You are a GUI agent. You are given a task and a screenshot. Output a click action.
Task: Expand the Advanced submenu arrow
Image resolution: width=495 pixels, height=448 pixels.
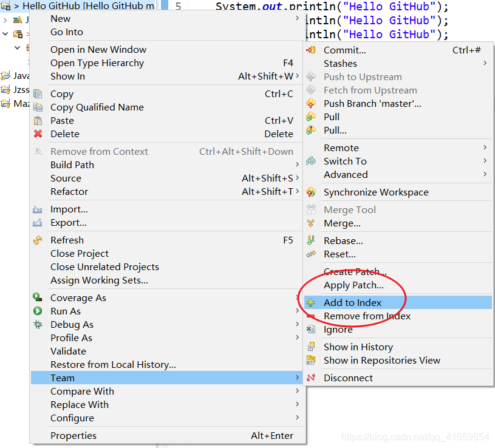[485, 174]
